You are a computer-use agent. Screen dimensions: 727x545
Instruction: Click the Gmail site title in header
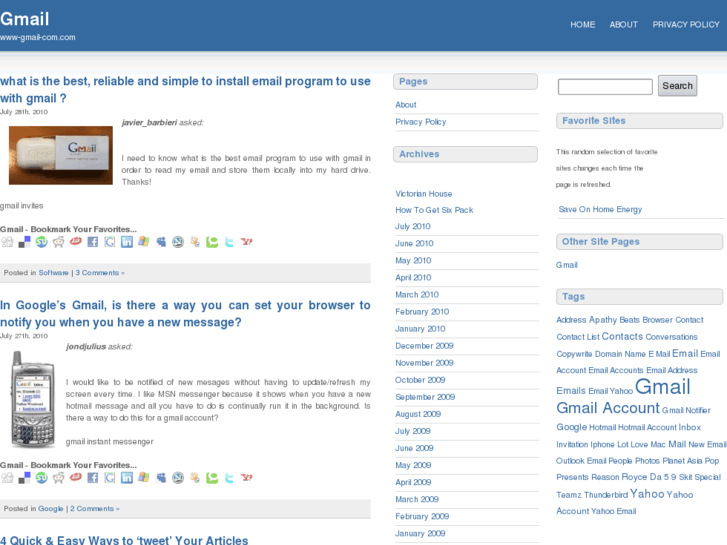[25, 19]
